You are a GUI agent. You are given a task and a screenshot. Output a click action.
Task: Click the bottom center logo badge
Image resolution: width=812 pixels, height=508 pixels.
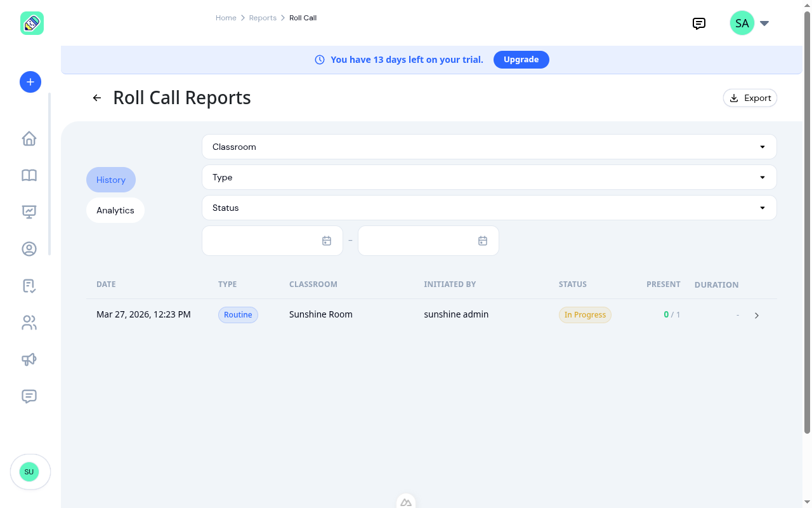pyautogui.click(x=406, y=502)
